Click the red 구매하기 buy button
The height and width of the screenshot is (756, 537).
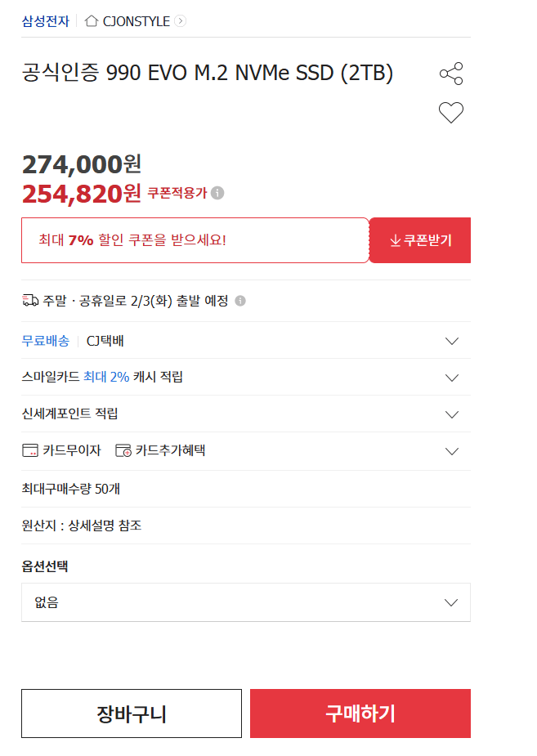(360, 714)
